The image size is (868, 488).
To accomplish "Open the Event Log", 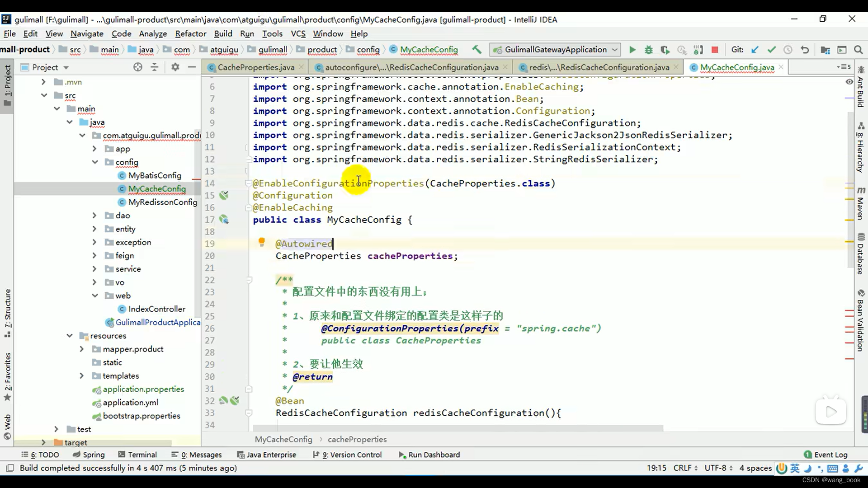I will click(826, 455).
